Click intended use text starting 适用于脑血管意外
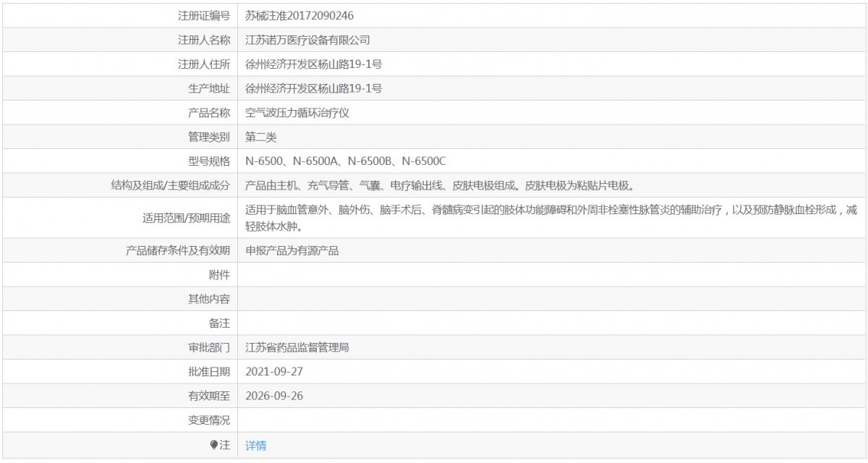Image resolution: width=868 pixels, height=463 pixels. click(x=552, y=218)
